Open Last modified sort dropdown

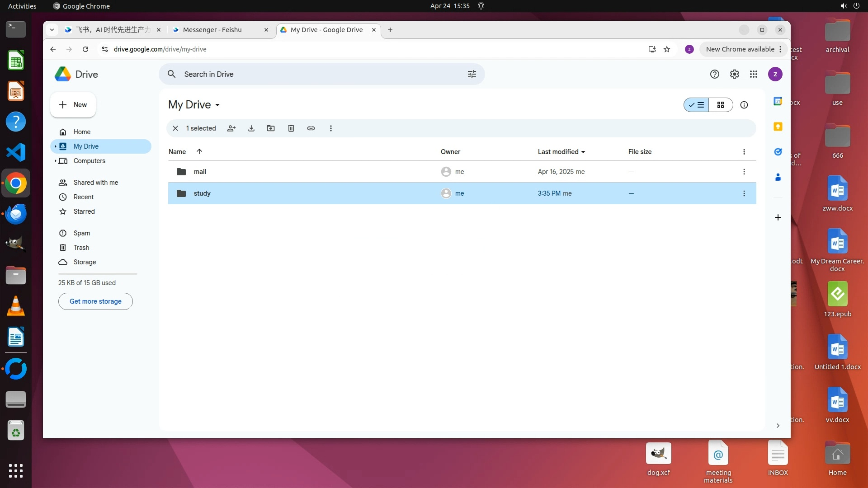[x=561, y=152]
